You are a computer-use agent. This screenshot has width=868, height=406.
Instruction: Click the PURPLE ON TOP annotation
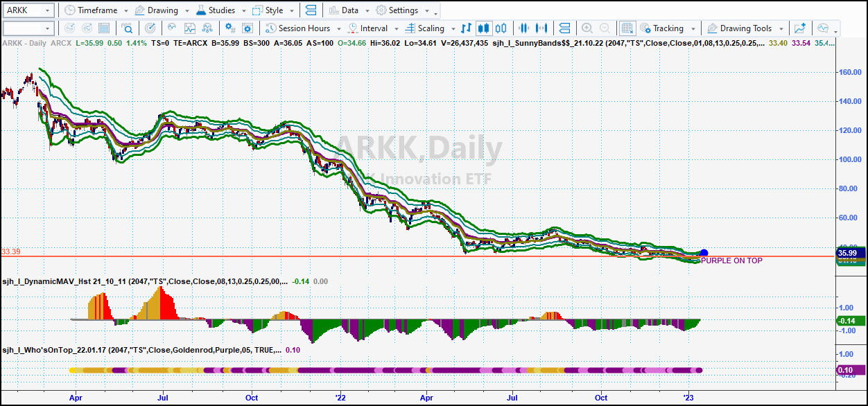tap(731, 261)
